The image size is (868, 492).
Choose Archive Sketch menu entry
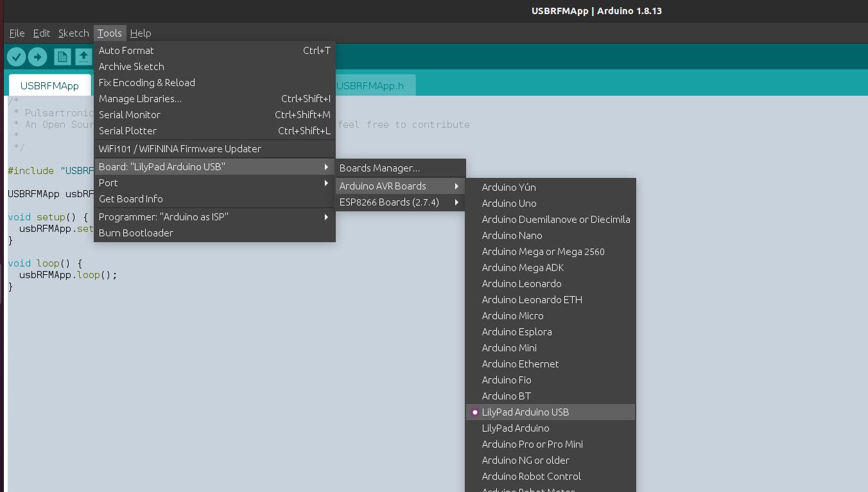(214, 67)
